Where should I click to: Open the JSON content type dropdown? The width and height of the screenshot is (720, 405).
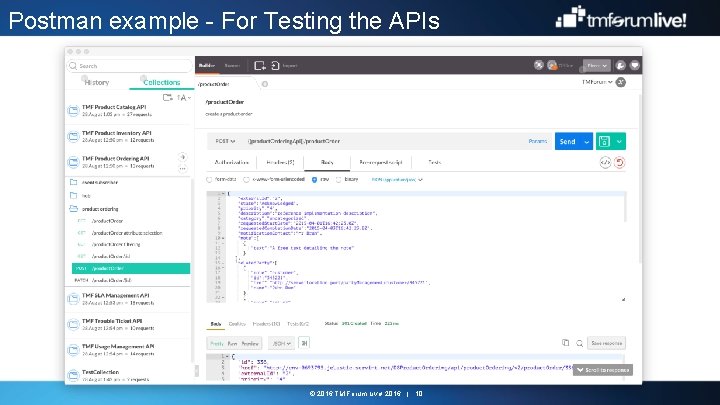pos(397,180)
